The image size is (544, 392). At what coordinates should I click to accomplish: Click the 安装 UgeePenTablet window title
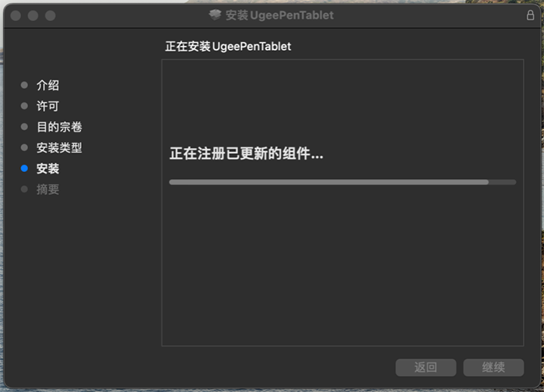(280, 15)
